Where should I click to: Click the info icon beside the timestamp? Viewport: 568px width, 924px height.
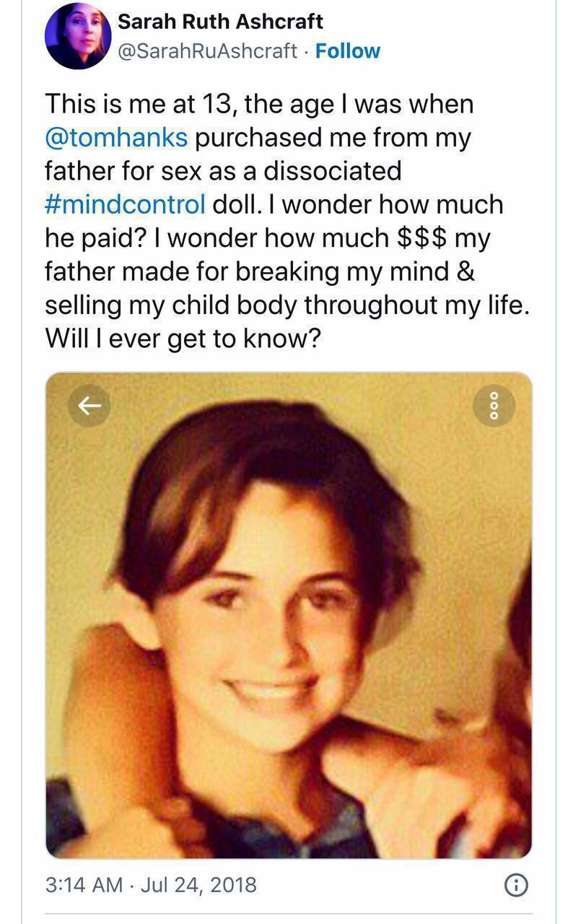click(x=515, y=884)
